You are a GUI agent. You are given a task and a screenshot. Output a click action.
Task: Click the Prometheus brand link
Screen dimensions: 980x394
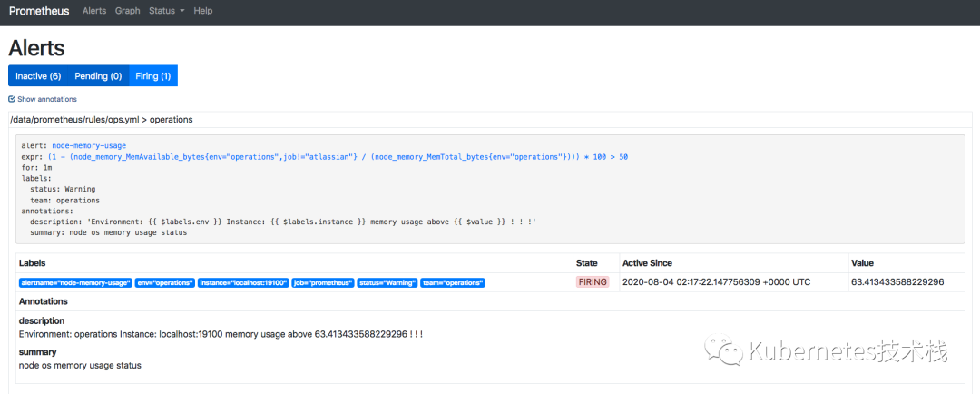[39, 11]
